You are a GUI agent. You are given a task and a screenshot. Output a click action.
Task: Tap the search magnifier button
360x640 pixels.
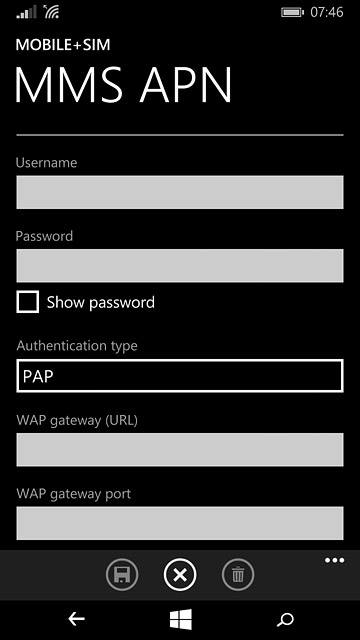(x=285, y=620)
